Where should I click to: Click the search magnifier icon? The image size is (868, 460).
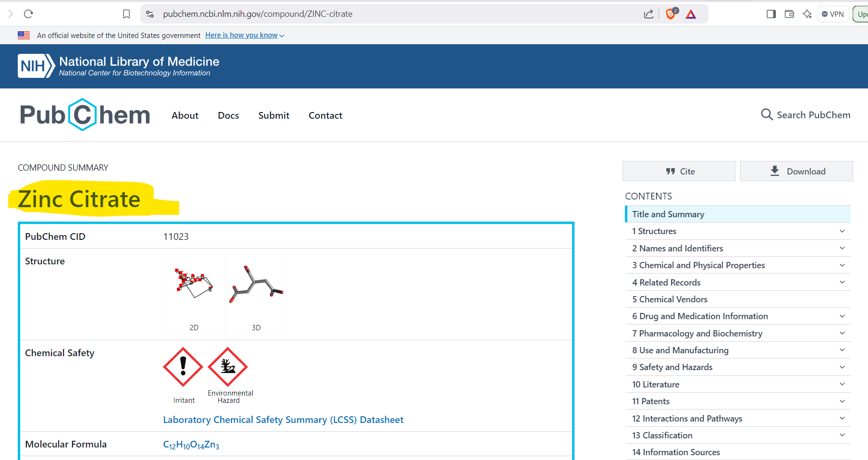coord(767,114)
